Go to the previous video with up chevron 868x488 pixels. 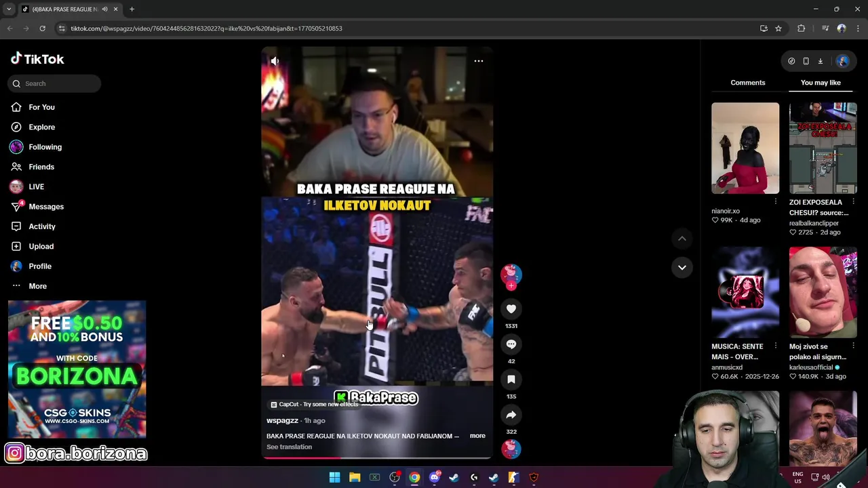coord(682,239)
